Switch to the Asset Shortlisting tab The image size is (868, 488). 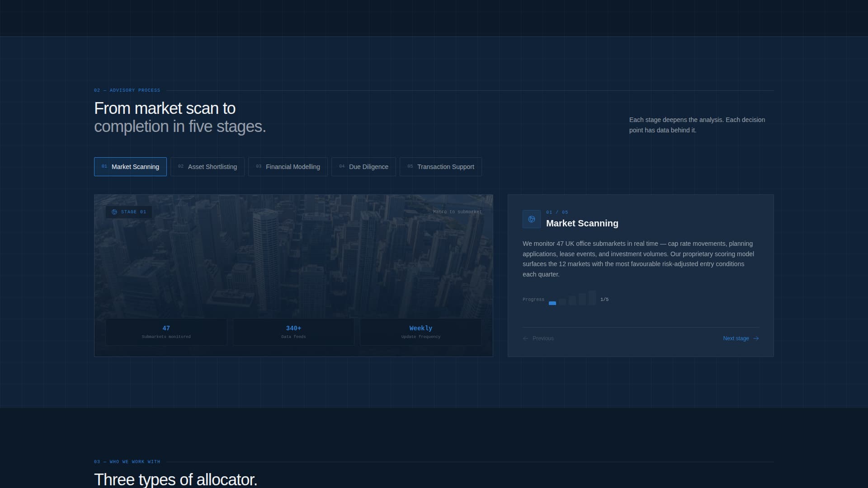click(x=207, y=167)
